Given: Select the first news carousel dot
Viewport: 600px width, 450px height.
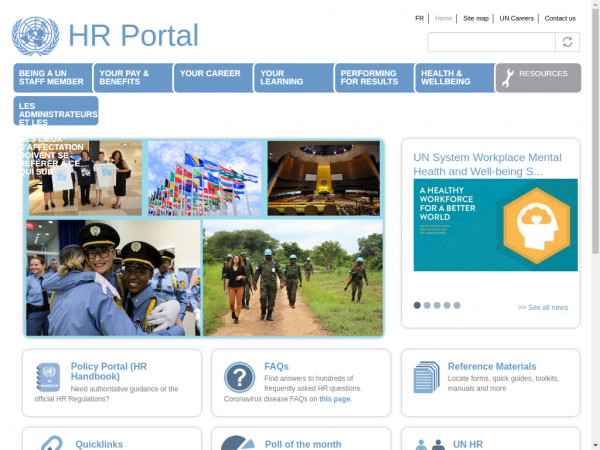Looking at the screenshot, I should 417,305.
